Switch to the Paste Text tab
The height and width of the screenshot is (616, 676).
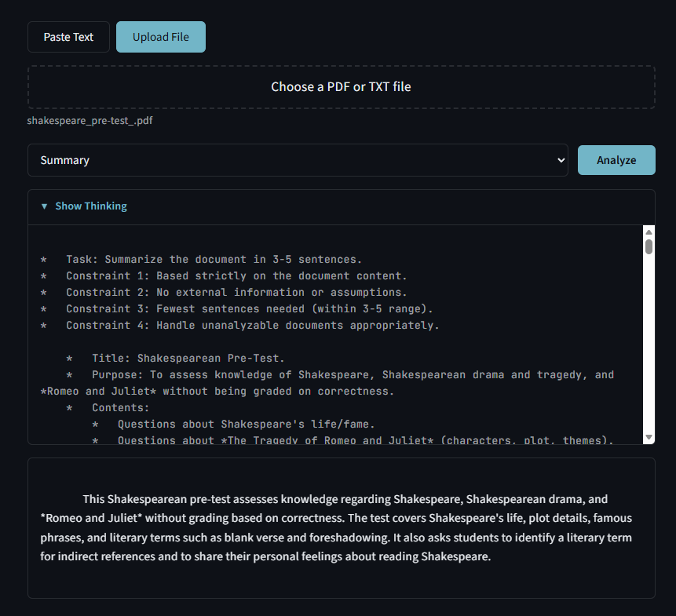pos(68,37)
